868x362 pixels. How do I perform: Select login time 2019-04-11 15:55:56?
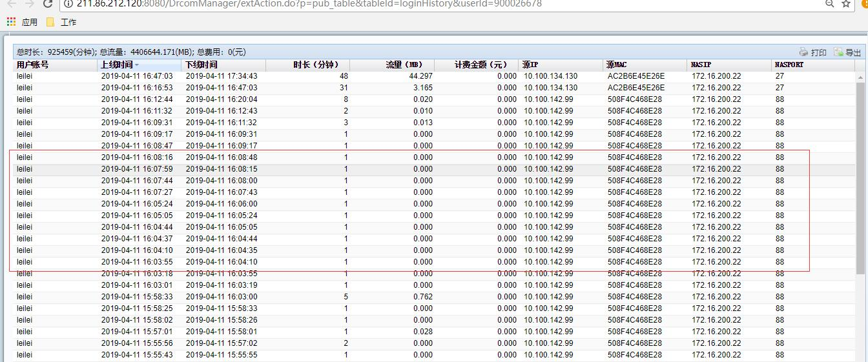137,343
